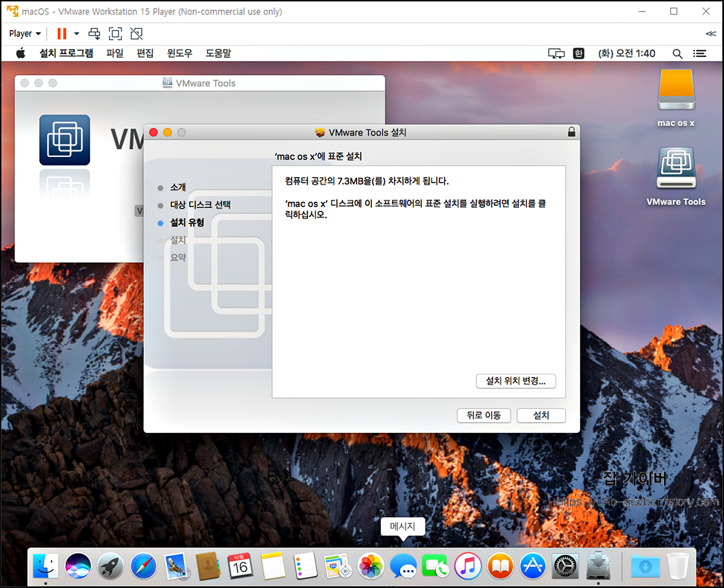The height and width of the screenshot is (588, 724).
Task: Toggle Unity mode icon in VMware toolbar
Action: (x=137, y=33)
